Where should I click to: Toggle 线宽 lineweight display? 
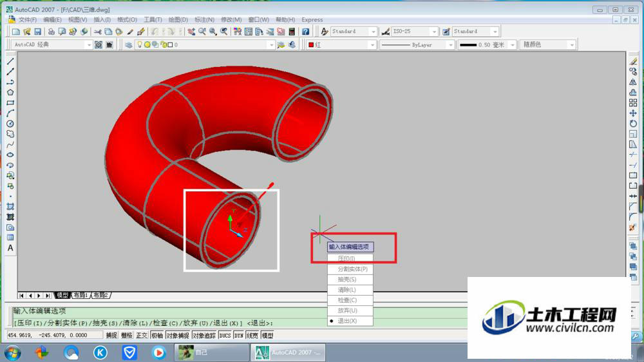click(x=252, y=336)
